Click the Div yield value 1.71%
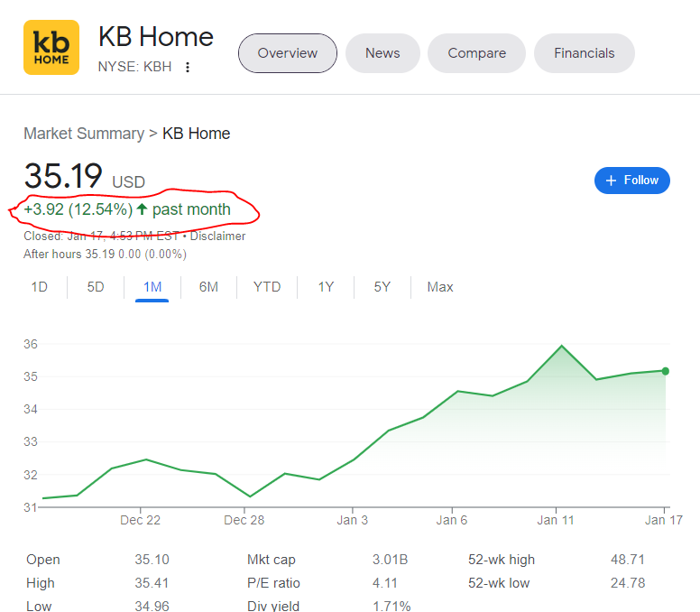The image size is (700, 612). point(391,607)
